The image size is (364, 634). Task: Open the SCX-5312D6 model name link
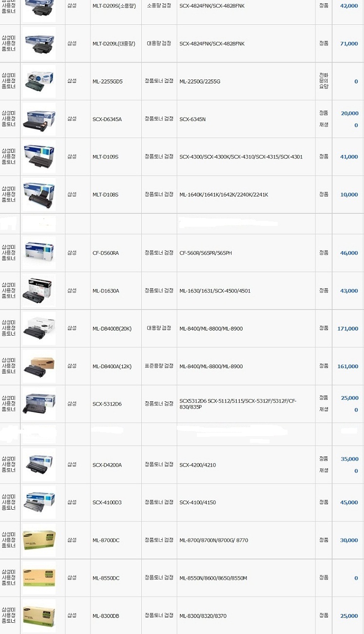coord(107,404)
